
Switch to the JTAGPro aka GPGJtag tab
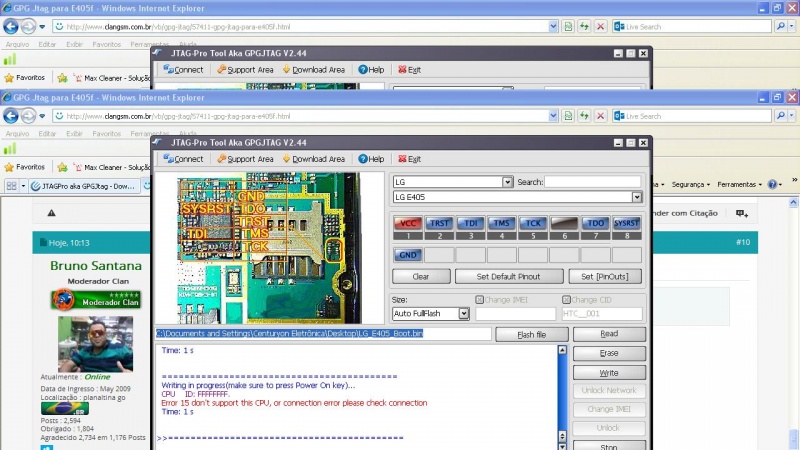tap(84, 186)
